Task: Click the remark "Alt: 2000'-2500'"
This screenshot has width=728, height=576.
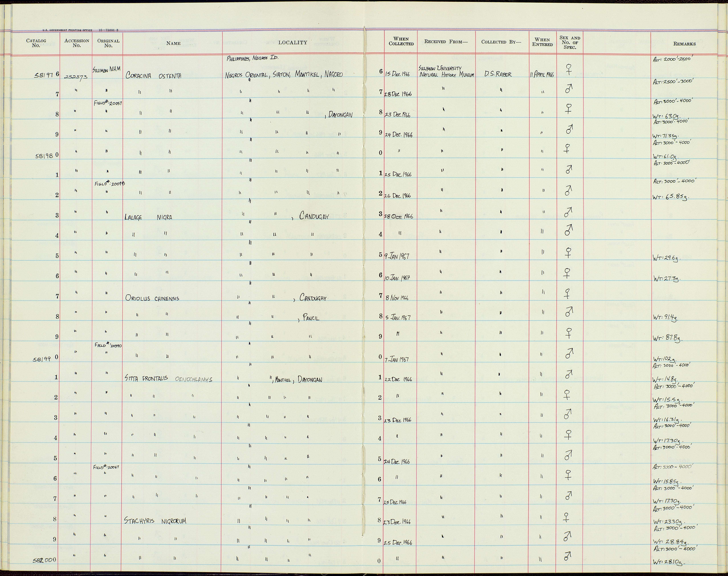Action: (672, 59)
